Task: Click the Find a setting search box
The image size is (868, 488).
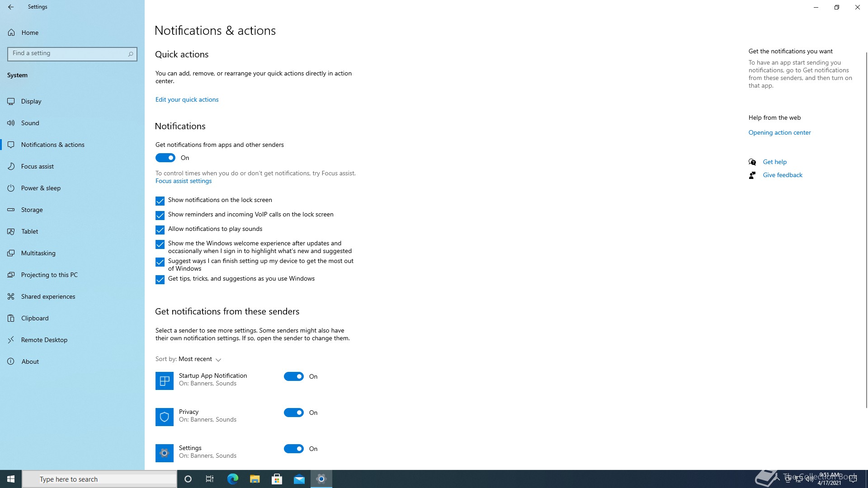Action: pyautogui.click(x=72, y=54)
